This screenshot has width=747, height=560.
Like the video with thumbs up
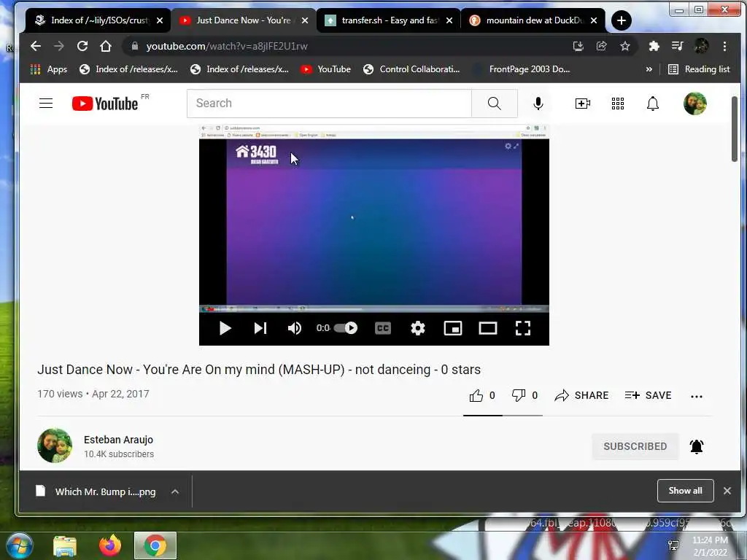pos(482,396)
